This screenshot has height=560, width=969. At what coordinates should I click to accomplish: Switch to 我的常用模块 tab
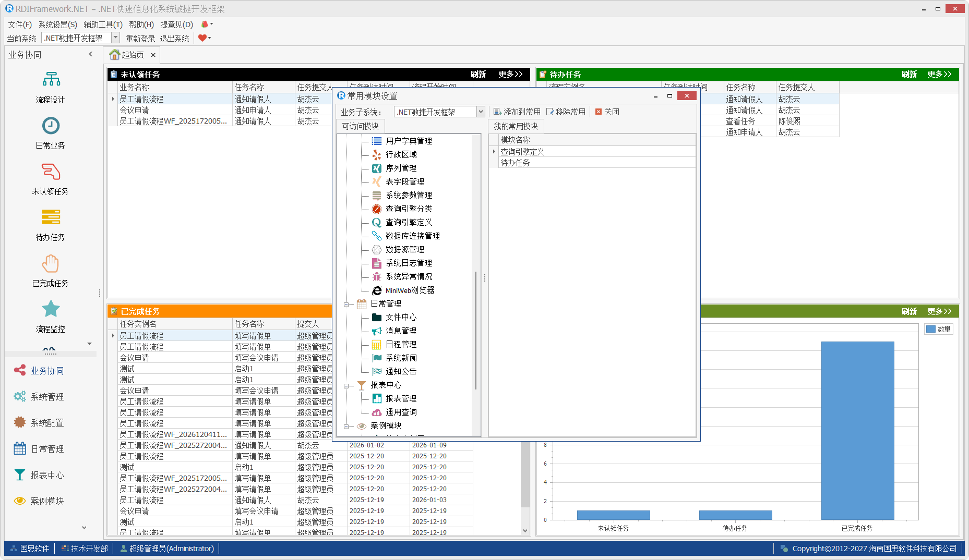516,126
